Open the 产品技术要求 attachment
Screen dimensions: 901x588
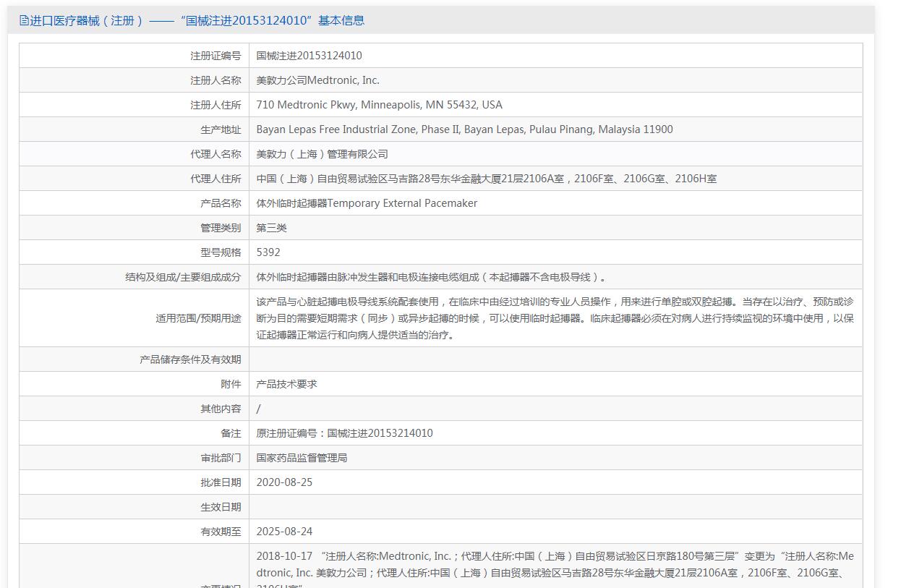pyautogui.click(x=286, y=384)
